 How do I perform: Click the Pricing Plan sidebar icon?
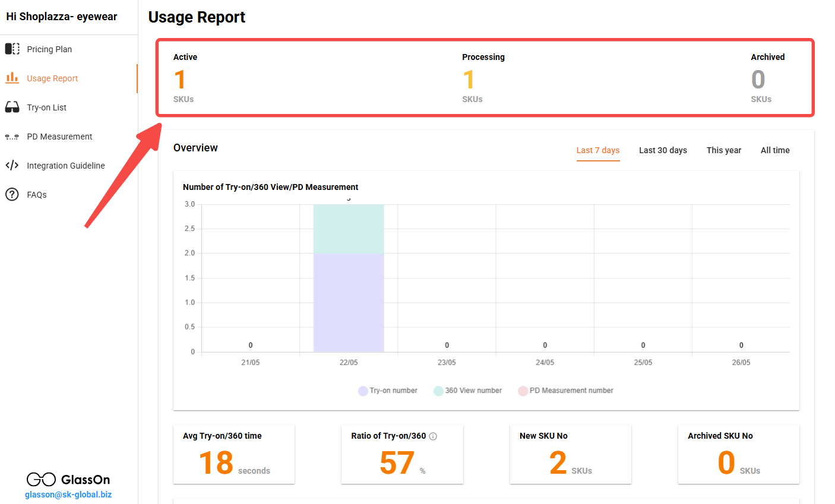12,49
